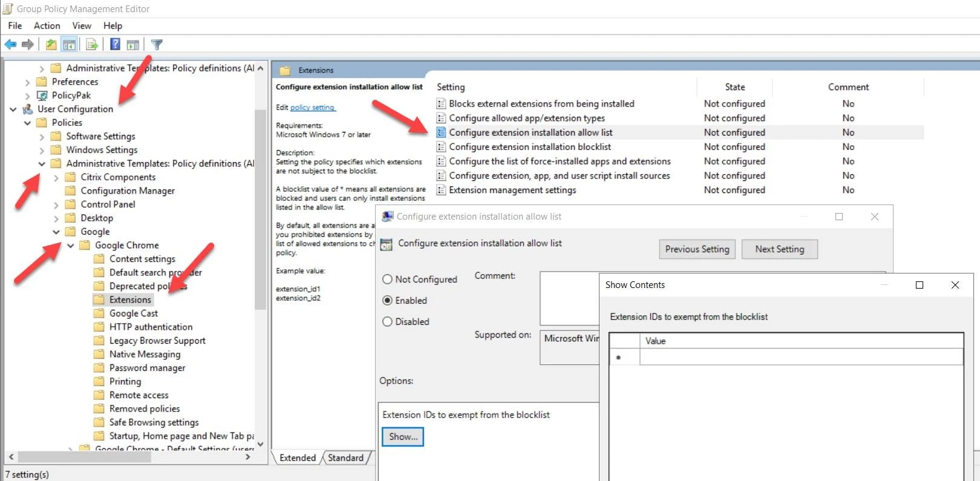Click the Export List toolbar icon

92,44
